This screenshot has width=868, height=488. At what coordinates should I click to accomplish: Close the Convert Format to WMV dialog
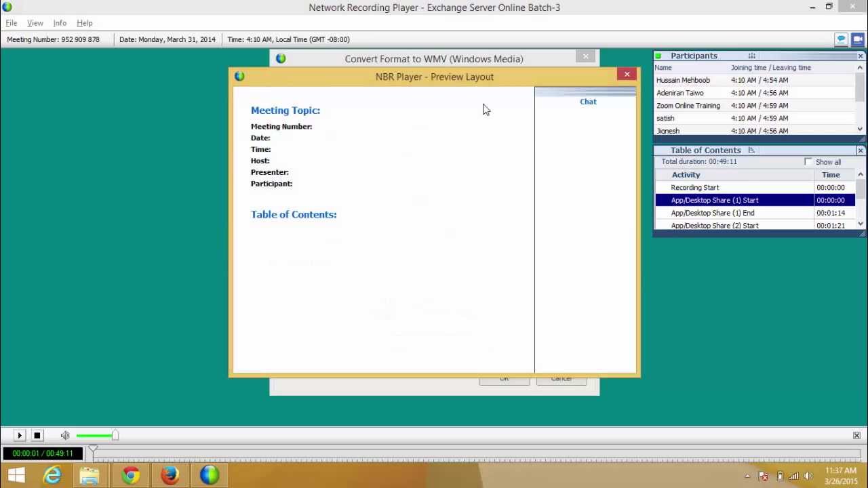(x=586, y=57)
